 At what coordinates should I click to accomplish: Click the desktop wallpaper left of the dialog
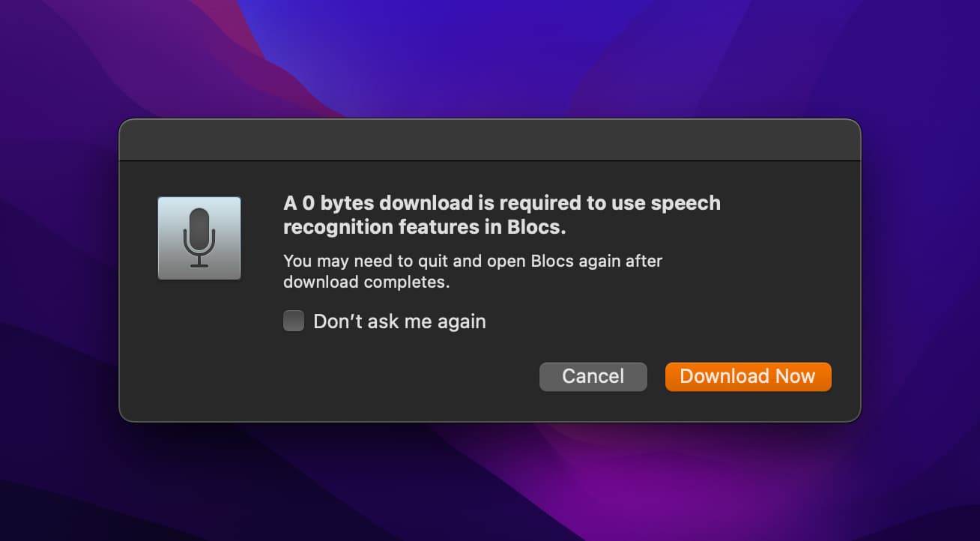[58, 270]
